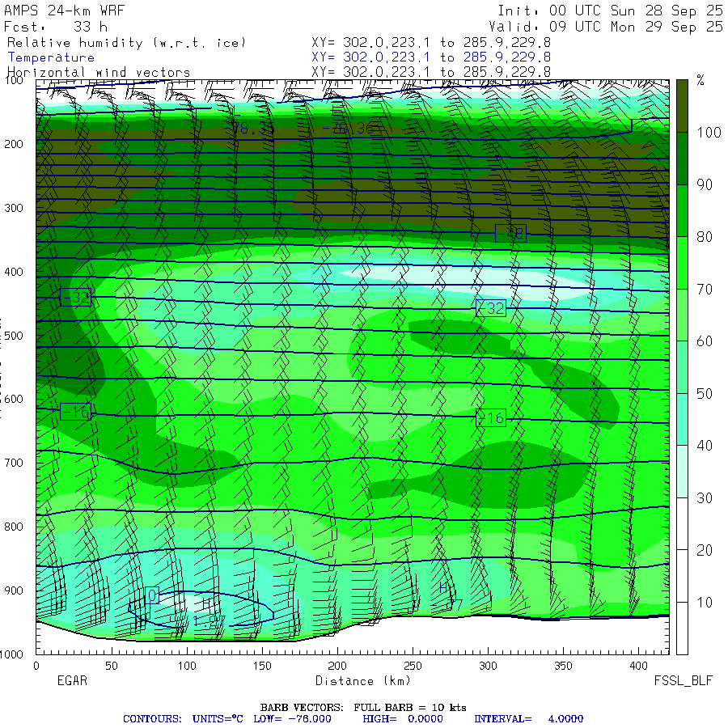Click the colorbar '30' tick label

[705, 498]
